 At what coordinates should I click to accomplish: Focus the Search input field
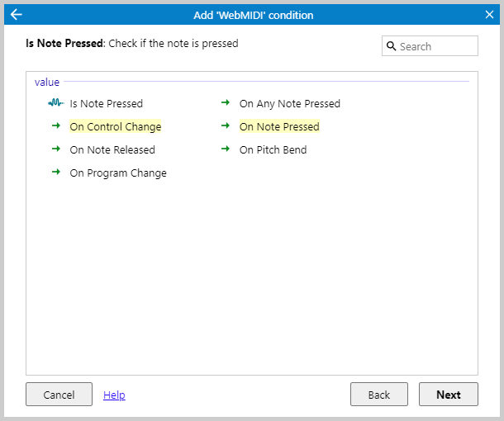click(435, 46)
